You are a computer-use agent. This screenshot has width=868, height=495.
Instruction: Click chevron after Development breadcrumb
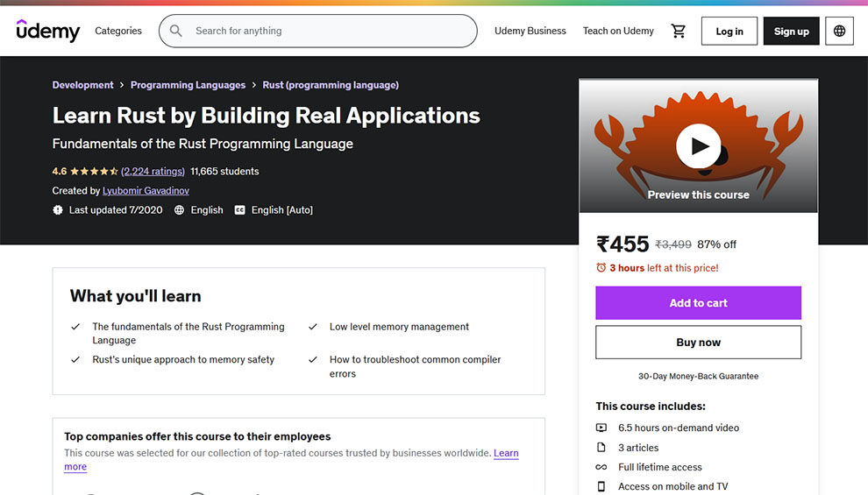click(x=122, y=85)
